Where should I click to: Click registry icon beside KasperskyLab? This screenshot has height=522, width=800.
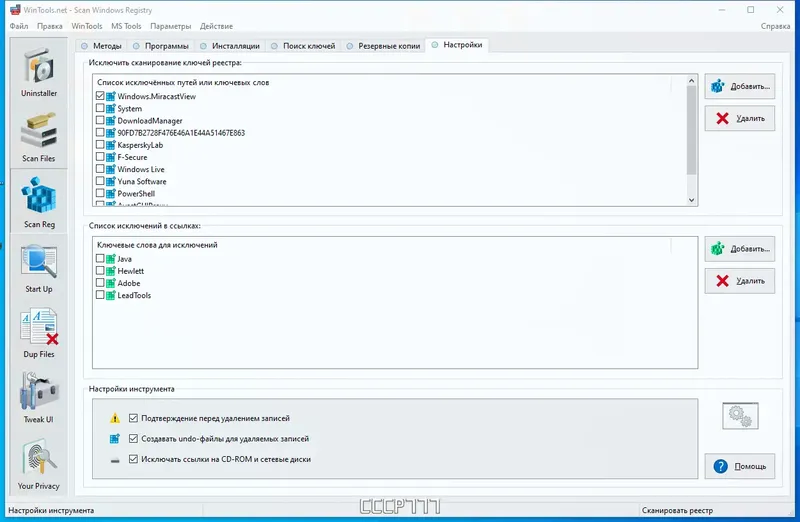point(111,145)
